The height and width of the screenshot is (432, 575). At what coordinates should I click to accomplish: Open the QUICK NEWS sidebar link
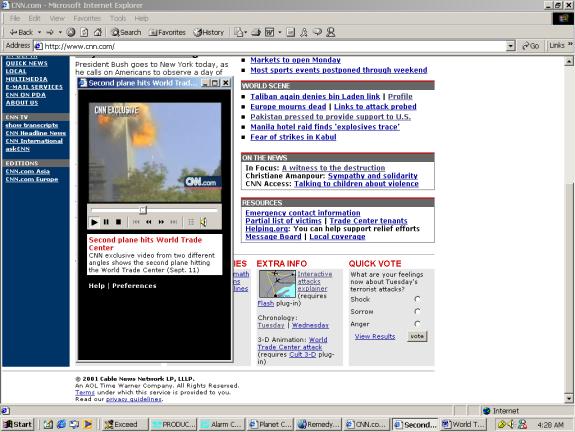[x=26, y=63]
